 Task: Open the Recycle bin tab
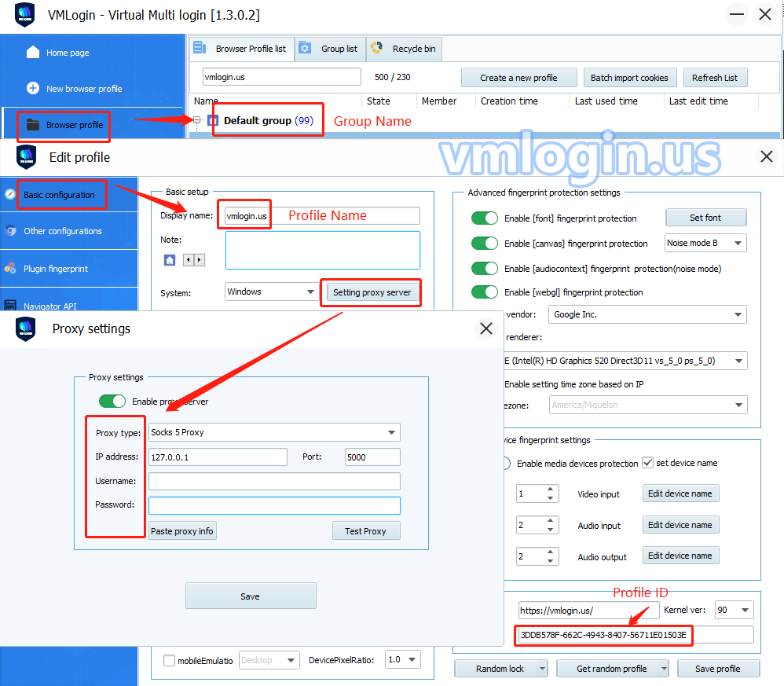click(404, 49)
